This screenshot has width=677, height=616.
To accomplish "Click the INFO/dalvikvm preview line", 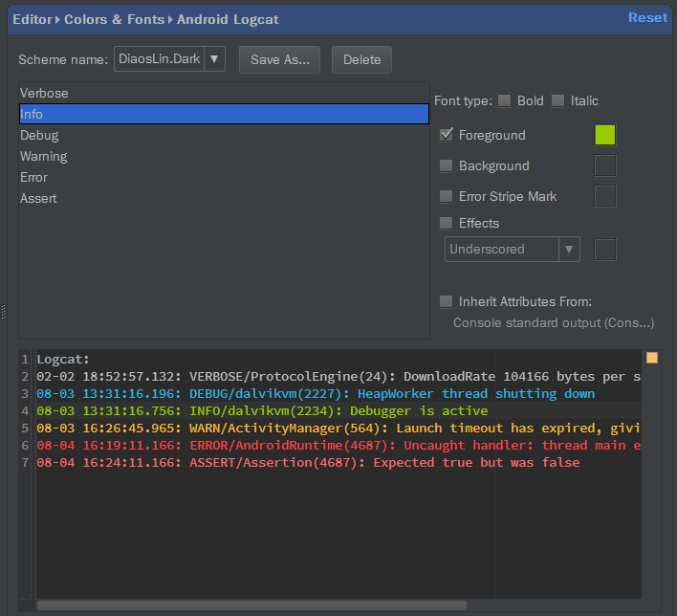I will pos(262,410).
